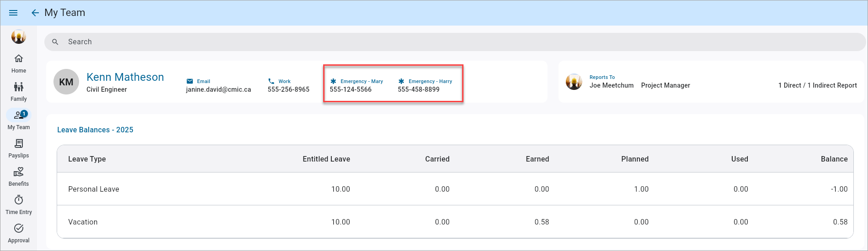Open Time Entry from the sidebar

pyautogui.click(x=19, y=205)
